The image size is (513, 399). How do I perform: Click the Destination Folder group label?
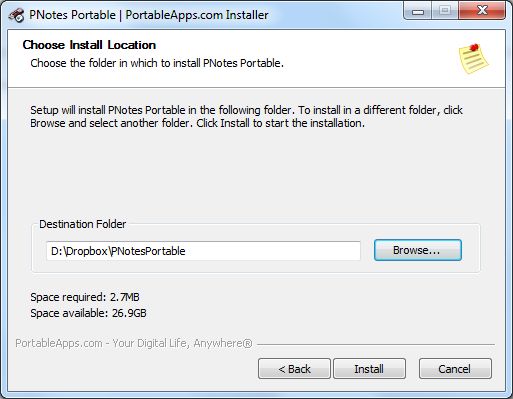click(x=83, y=224)
